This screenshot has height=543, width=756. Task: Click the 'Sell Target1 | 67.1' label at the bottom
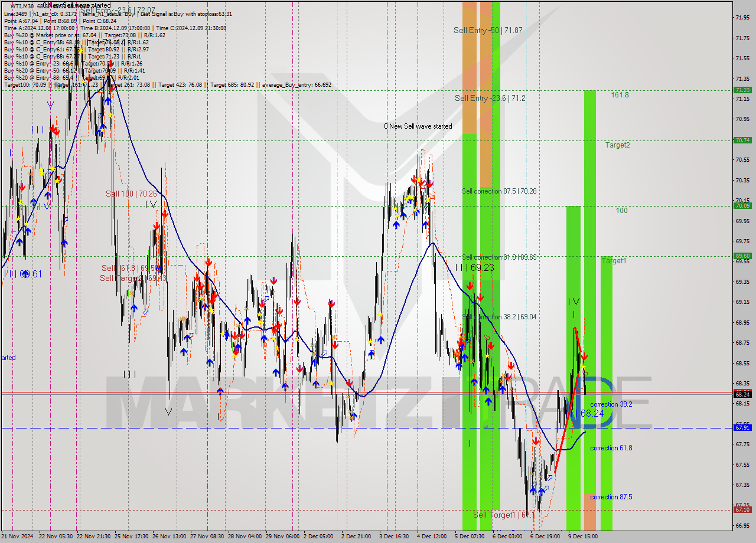click(x=504, y=515)
